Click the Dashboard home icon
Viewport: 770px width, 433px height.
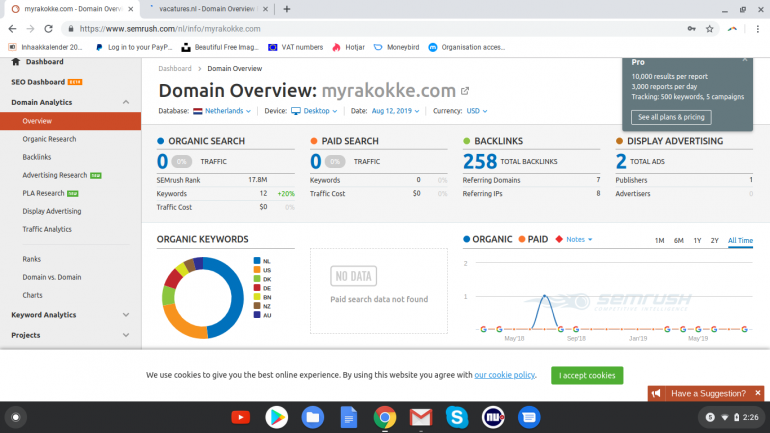(x=16, y=62)
